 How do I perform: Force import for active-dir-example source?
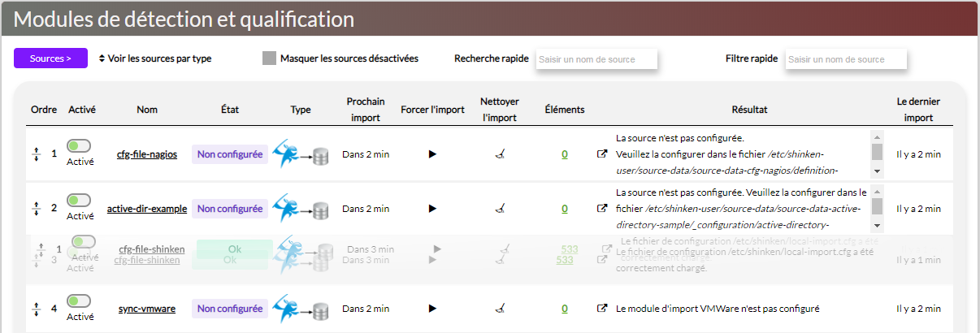pos(432,209)
